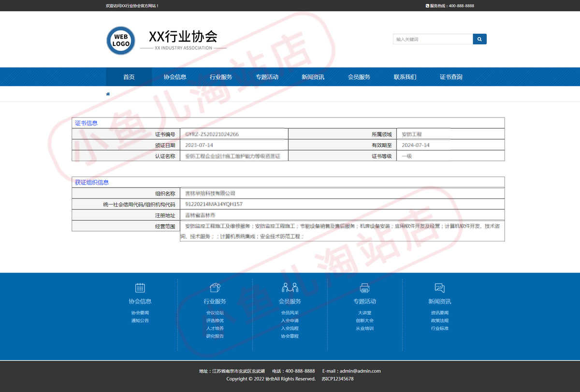Click footer heading 行业服务
Viewport: 580px width, 392px height.
(215, 301)
